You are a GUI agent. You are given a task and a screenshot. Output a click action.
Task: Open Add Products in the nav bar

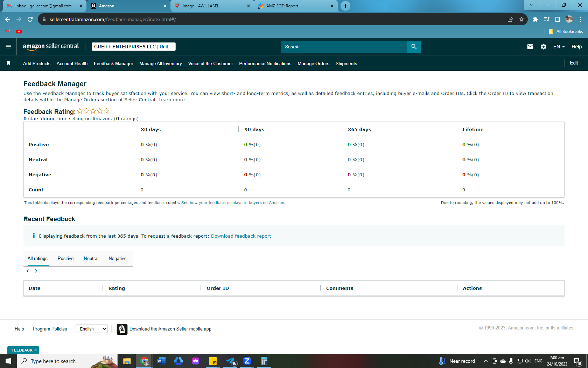[x=37, y=63]
